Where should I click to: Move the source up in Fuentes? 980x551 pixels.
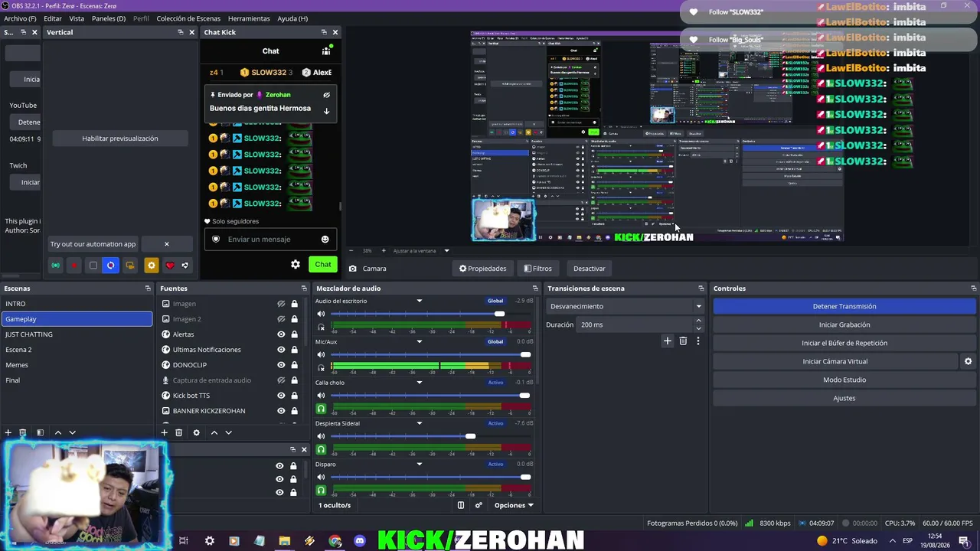(214, 432)
